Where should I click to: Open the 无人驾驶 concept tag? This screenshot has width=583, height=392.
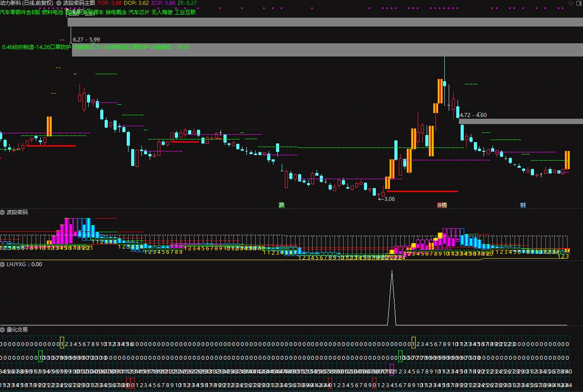162,12
